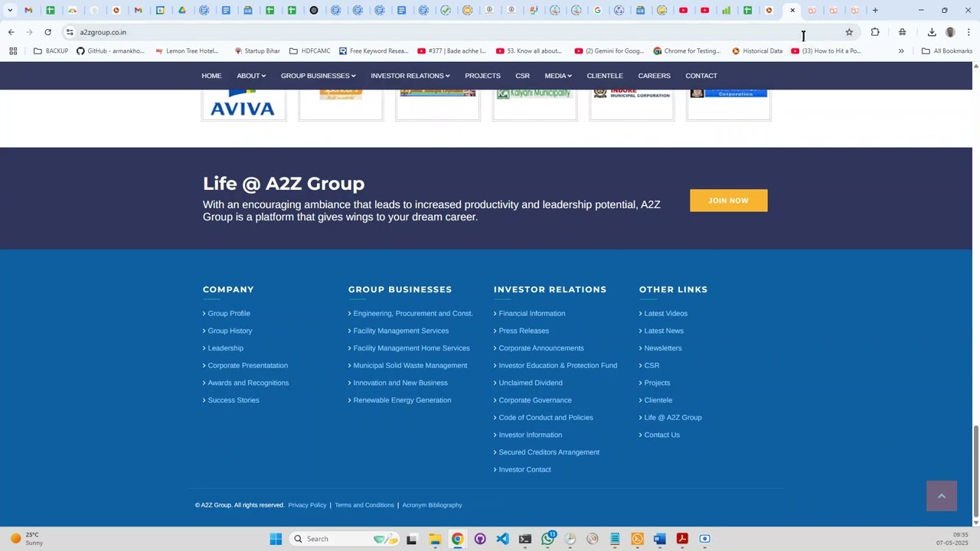This screenshot has width=980, height=551.
Task: Open the HDFCAMC bookmarks folder
Action: pos(309,51)
